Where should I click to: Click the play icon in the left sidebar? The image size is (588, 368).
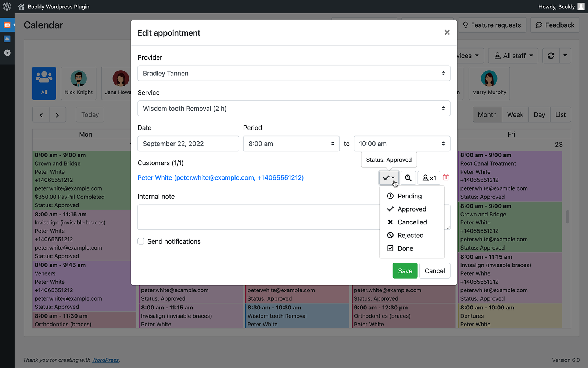click(7, 53)
